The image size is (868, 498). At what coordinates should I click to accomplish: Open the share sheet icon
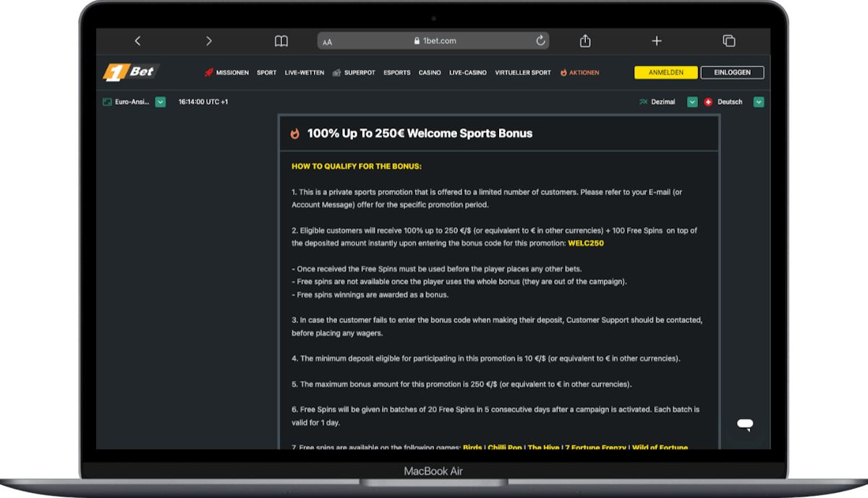tap(586, 41)
